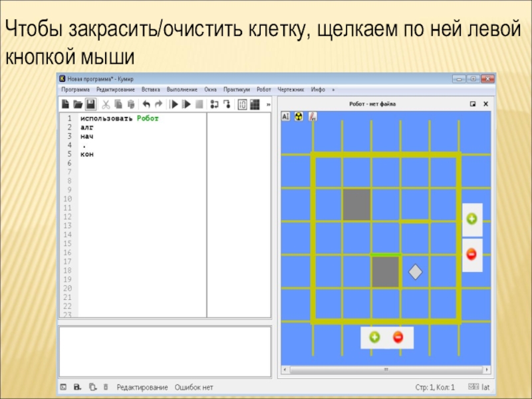
Task: Undo the last edit
Action: (146, 104)
